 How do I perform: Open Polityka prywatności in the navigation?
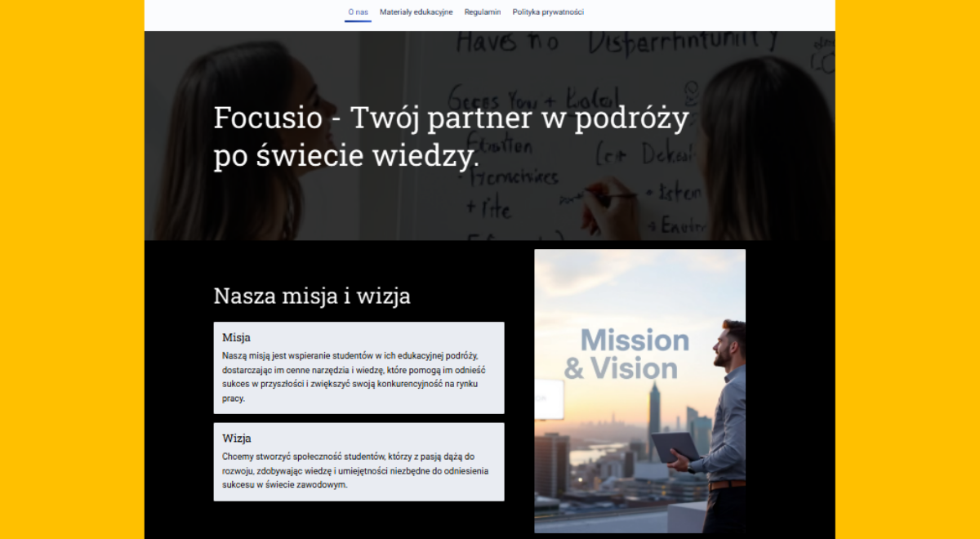(x=548, y=12)
